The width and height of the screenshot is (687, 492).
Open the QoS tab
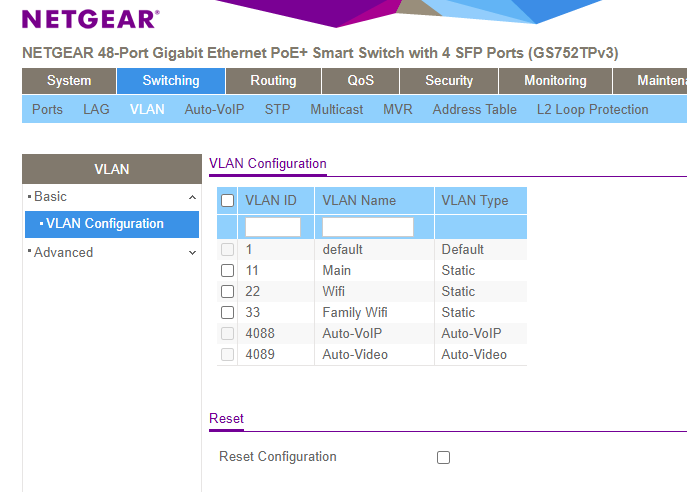tap(361, 81)
